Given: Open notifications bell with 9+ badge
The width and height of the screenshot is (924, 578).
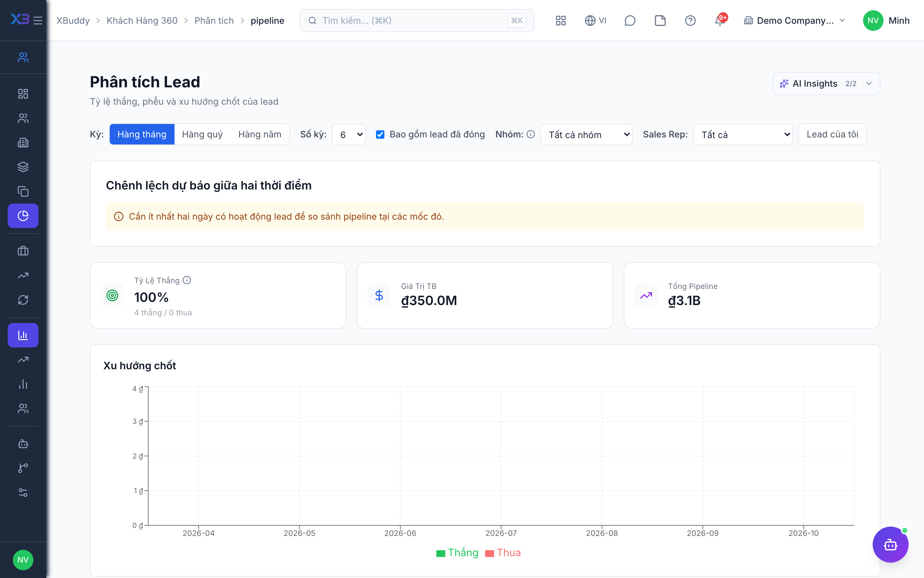Looking at the screenshot, I should click(720, 20).
